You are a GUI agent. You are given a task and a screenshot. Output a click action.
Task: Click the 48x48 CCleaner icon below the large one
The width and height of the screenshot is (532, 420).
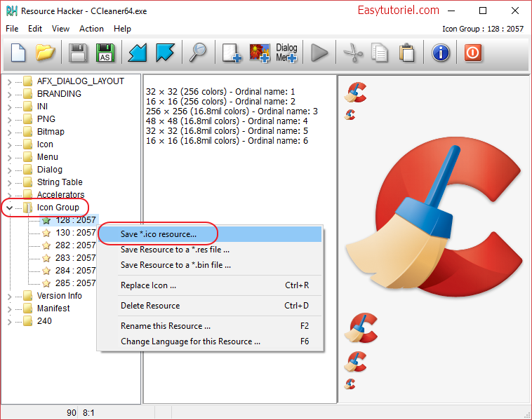[361, 328]
